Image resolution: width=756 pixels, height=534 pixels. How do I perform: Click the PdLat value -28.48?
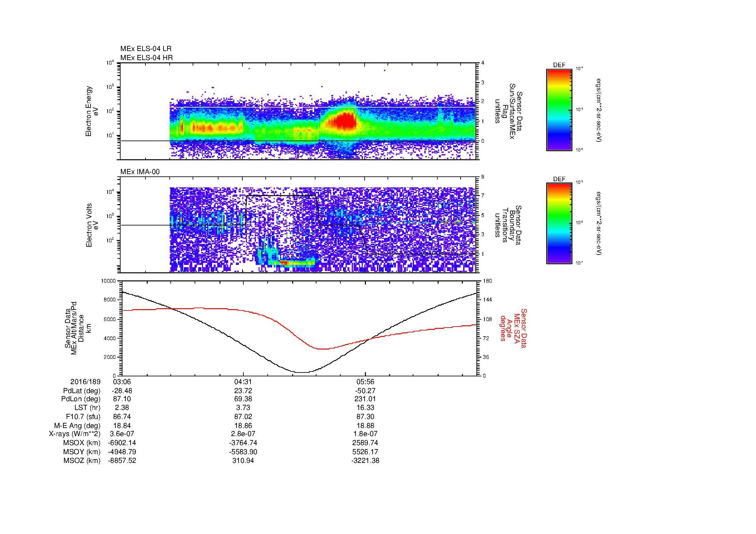122,391
